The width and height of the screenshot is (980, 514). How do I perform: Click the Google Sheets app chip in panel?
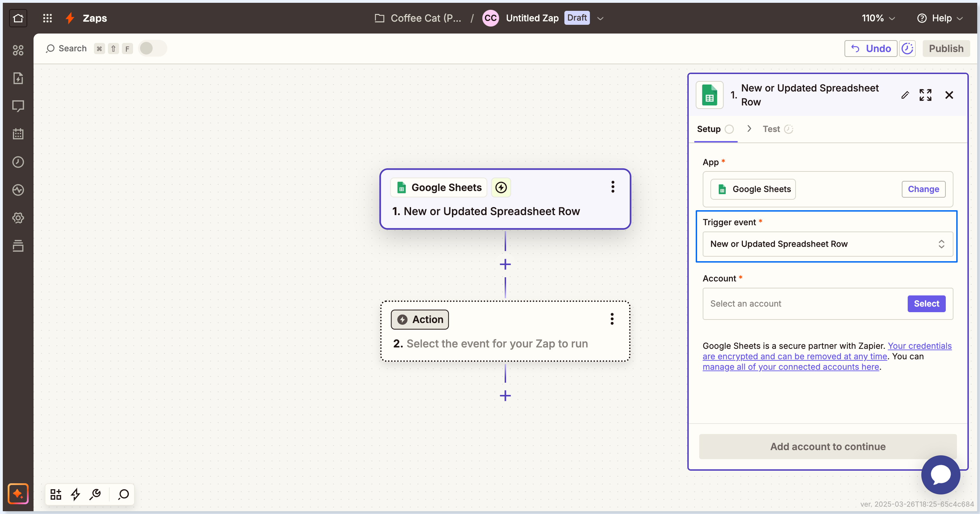coord(753,189)
